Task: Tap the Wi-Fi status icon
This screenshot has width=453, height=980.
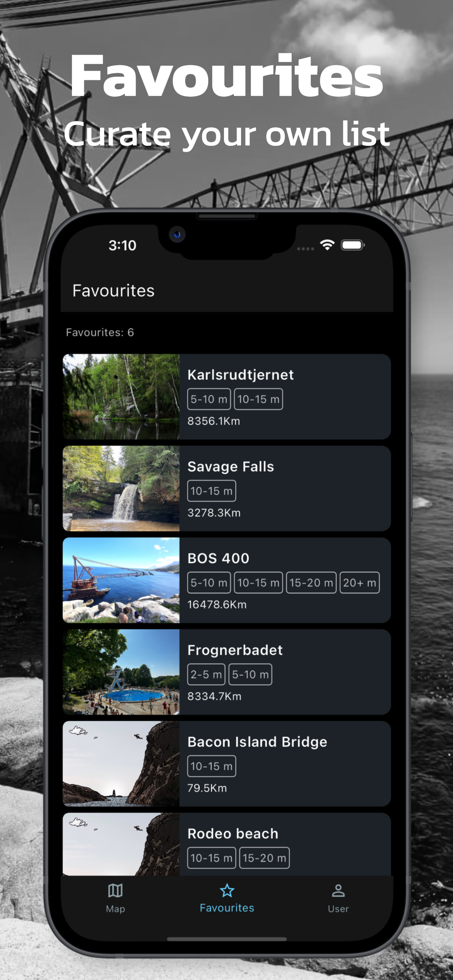Action: tap(327, 245)
